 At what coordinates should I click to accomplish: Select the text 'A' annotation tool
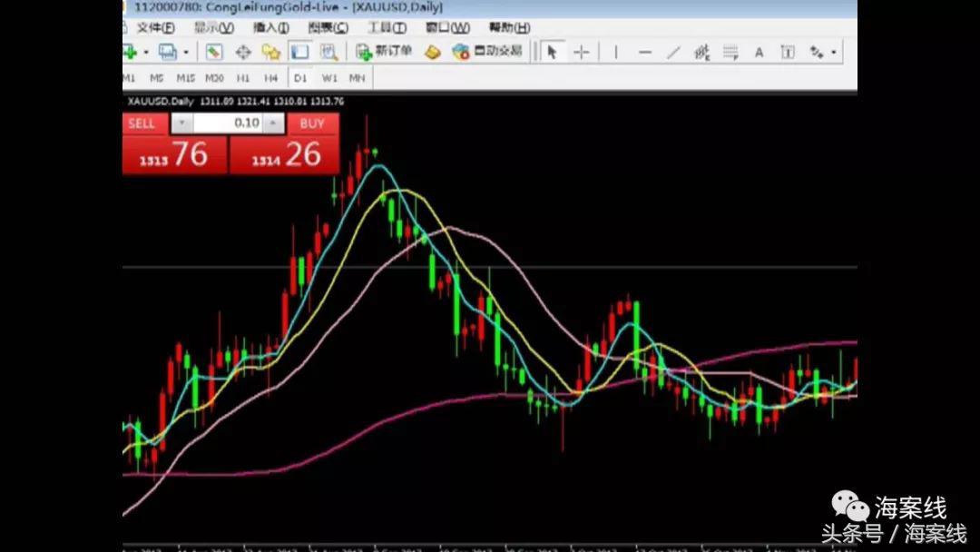point(759,52)
